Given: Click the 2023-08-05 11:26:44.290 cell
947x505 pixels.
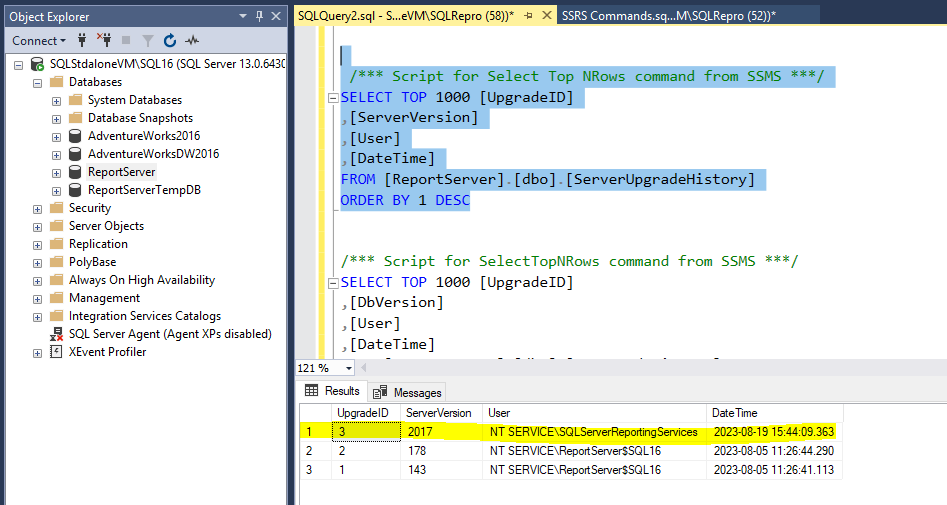Looking at the screenshot, I should pos(774,451).
